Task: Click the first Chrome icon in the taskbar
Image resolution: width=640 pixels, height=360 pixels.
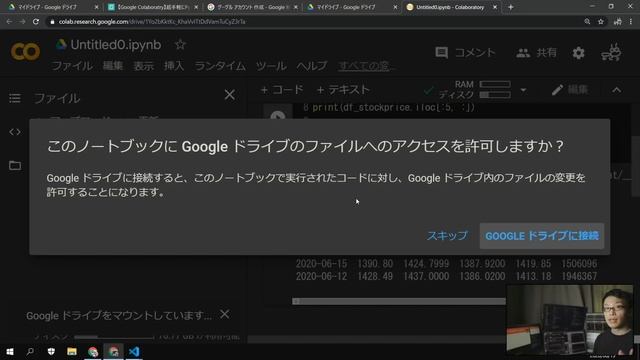Action: coord(93,351)
